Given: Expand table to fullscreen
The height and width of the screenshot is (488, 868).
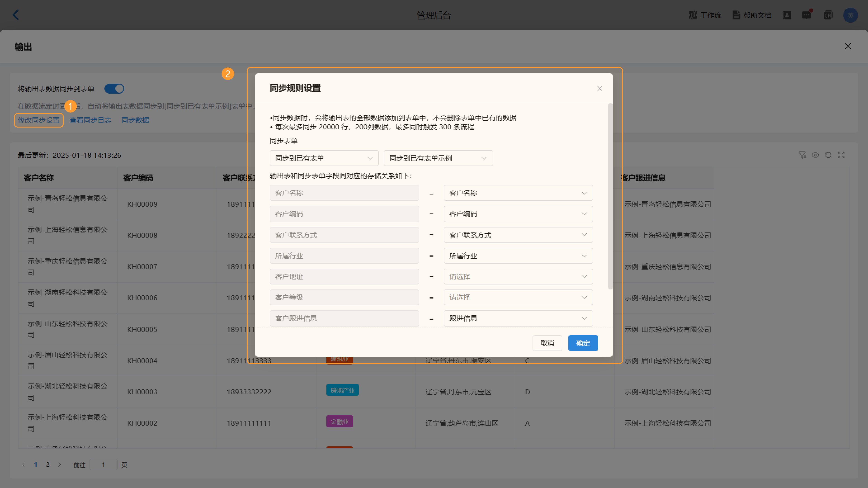Looking at the screenshot, I should pos(841,155).
